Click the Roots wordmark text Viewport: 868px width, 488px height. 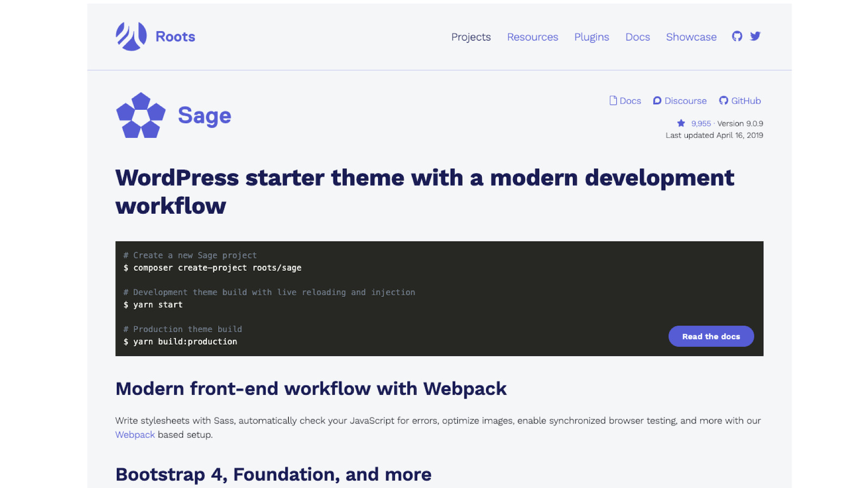coord(175,36)
